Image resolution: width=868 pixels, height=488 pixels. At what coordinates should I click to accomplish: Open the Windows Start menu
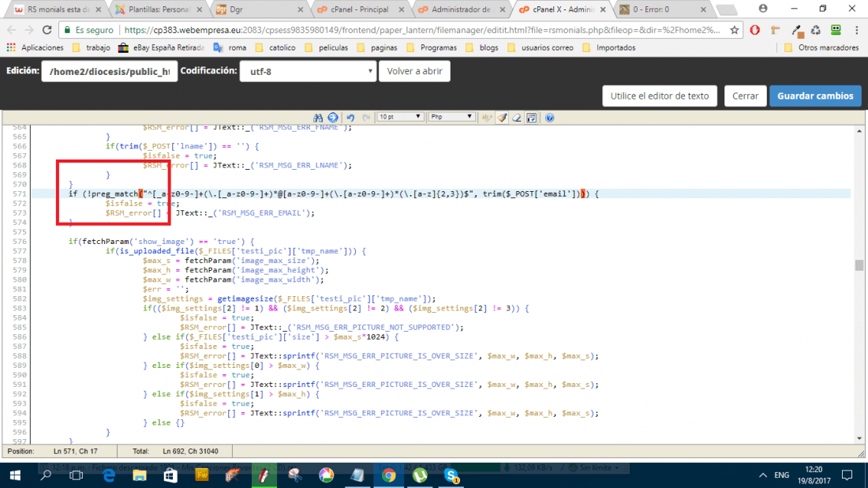pos(15,475)
